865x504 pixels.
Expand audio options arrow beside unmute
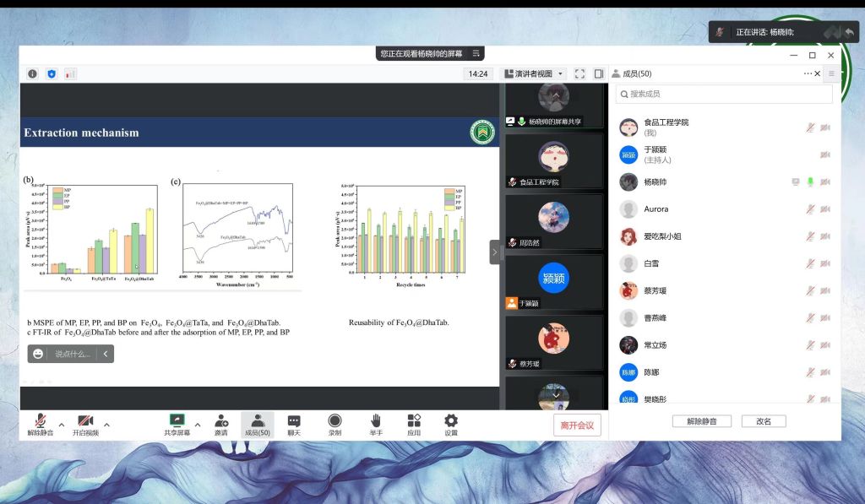[61, 425]
